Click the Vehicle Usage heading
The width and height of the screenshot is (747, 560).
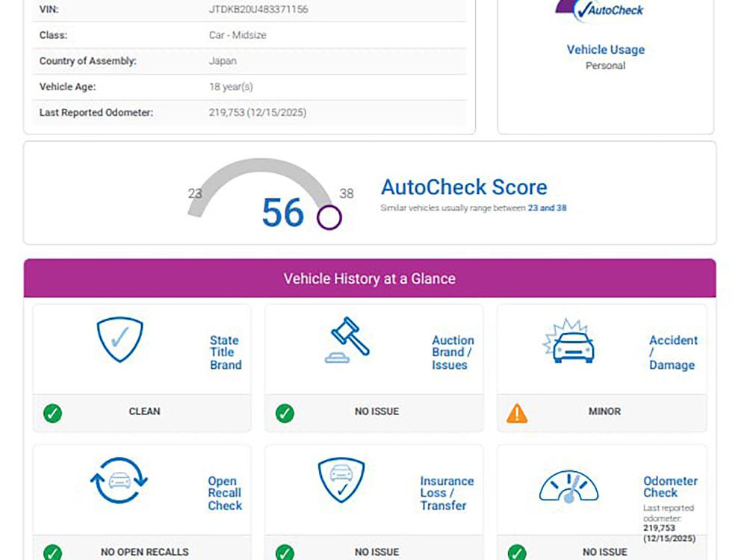click(x=605, y=49)
